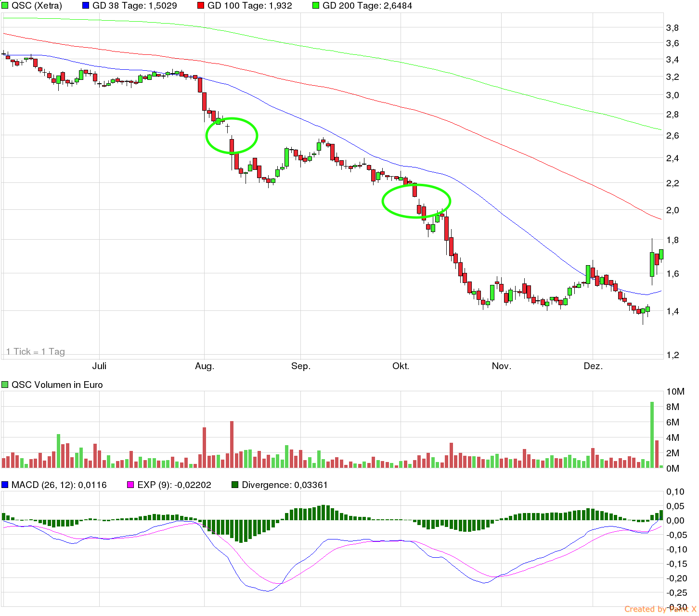Click the '3,0' price axis value

tap(673, 95)
